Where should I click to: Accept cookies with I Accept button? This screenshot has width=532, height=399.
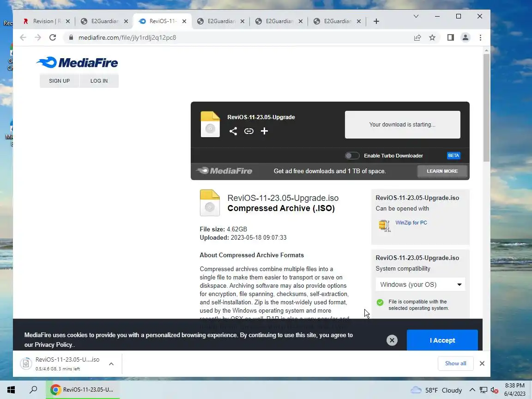pyautogui.click(x=442, y=340)
